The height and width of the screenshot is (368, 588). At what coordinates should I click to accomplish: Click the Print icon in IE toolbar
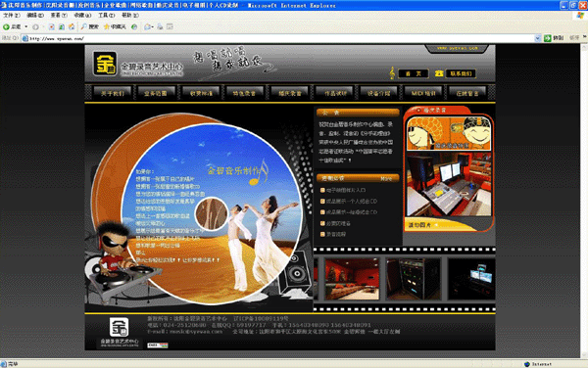pos(160,27)
